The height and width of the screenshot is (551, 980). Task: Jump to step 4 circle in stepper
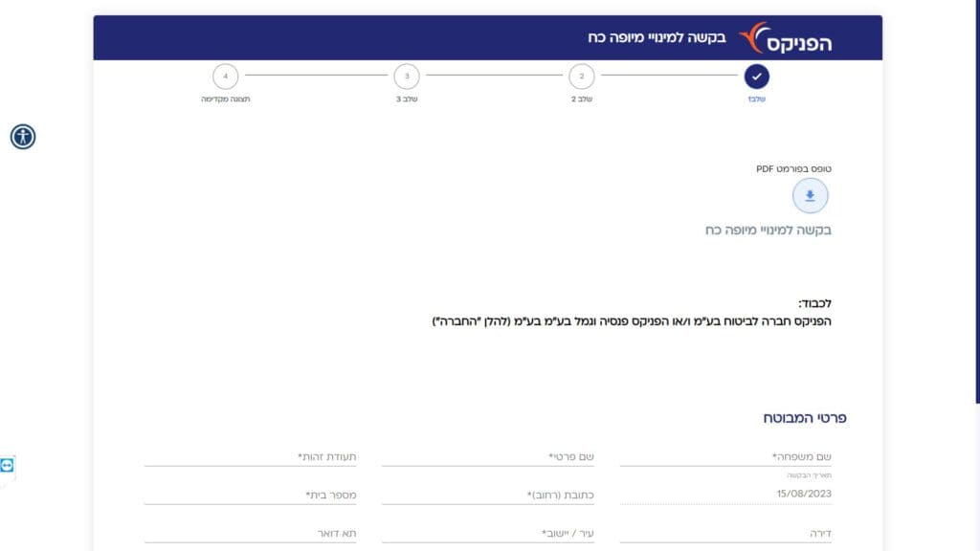(225, 77)
